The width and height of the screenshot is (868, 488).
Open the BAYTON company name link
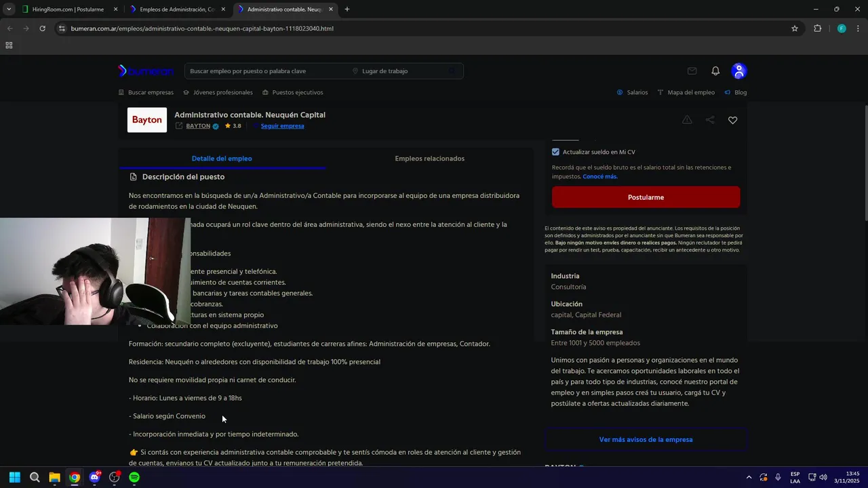coord(198,126)
